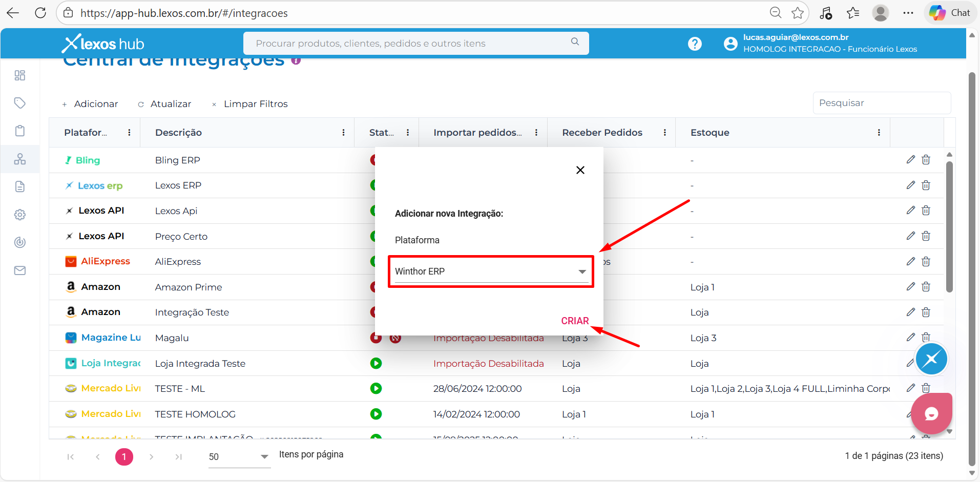
Task: Open the integrations icon in the sidebar
Action: [20, 159]
